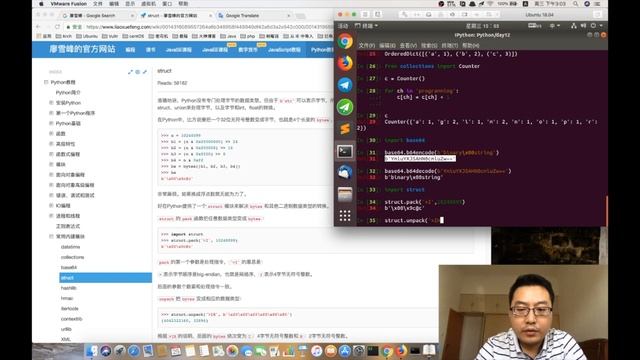Open Launchpad rocket in the macOS dock
The width and height of the screenshot is (640, 360).
[120, 351]
